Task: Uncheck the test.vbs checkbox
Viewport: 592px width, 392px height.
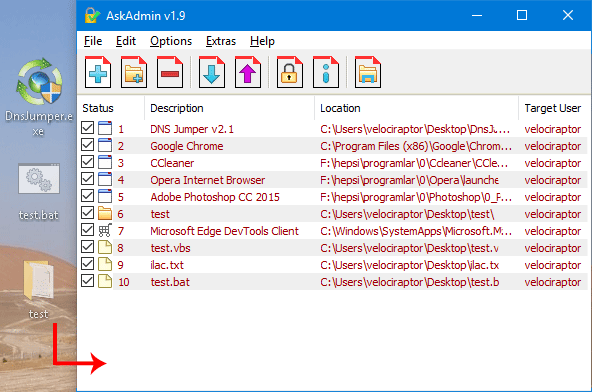Action: (88, 247)
